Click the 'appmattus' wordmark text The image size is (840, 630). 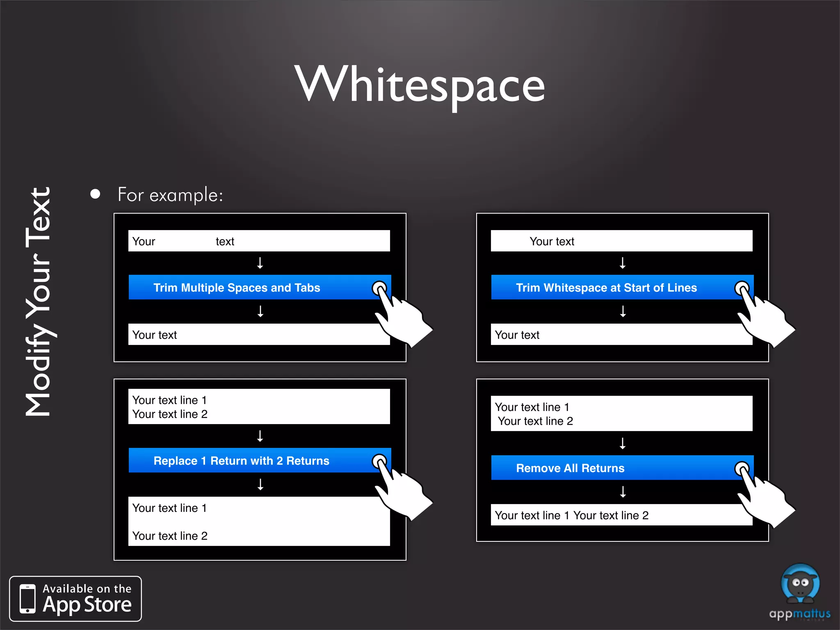point(800,614)
